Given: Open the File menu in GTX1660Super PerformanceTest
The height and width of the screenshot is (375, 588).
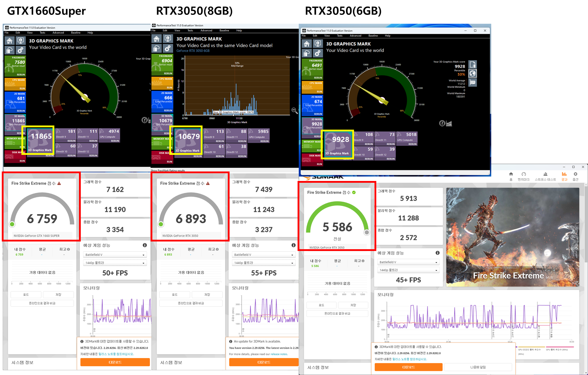Looking at the screenshot, I should click(x=7, y=33).
